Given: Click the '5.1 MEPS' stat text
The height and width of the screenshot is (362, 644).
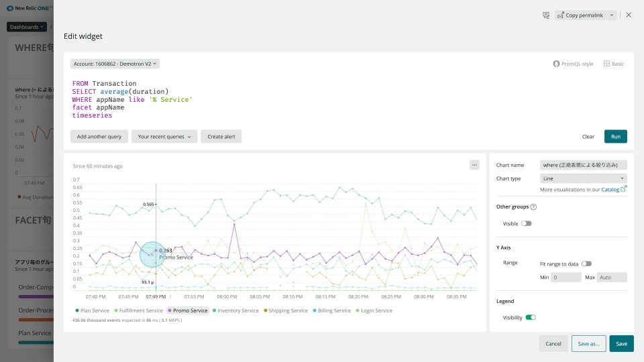Looking at the screenshot, I should 170,320.
